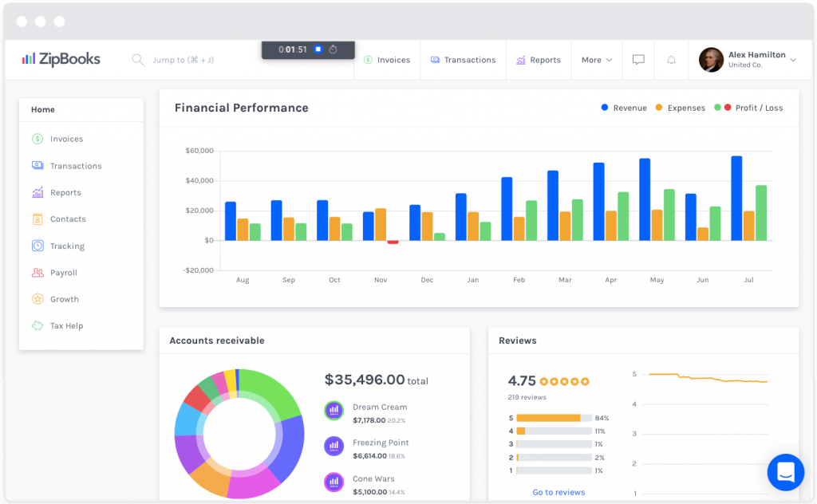Click the Tax Help piggy bank icon

click(x=37, y=325)
